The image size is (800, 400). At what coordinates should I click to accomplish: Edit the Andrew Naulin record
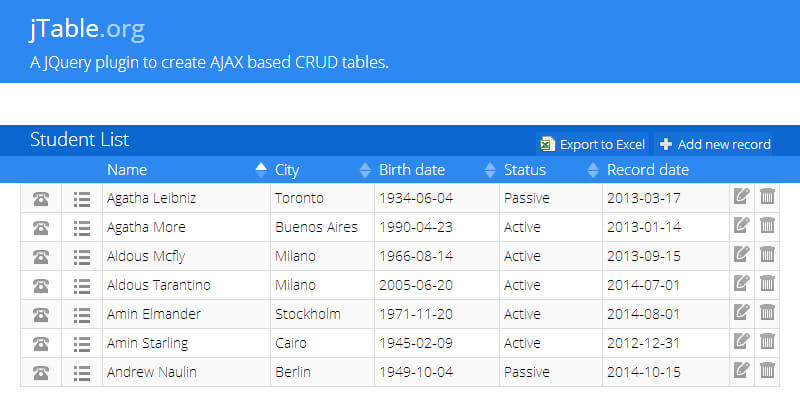pos(741,372)
